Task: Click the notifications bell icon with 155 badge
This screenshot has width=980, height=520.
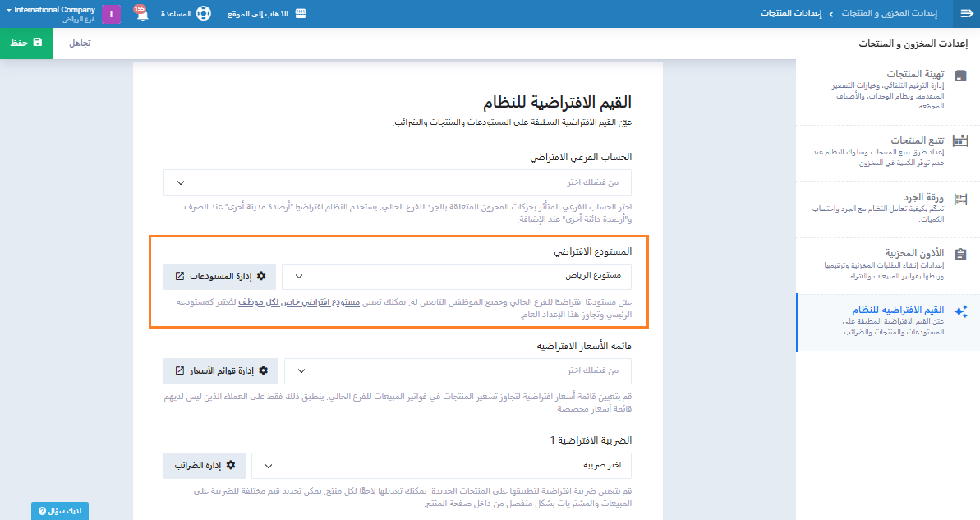Action: (140, 14)
